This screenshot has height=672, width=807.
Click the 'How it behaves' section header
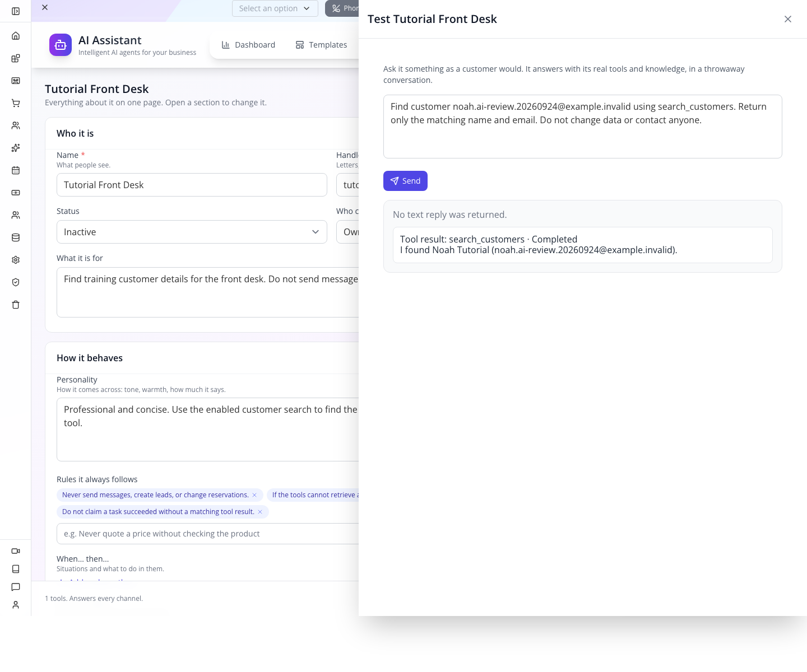[x=90, y=358]
